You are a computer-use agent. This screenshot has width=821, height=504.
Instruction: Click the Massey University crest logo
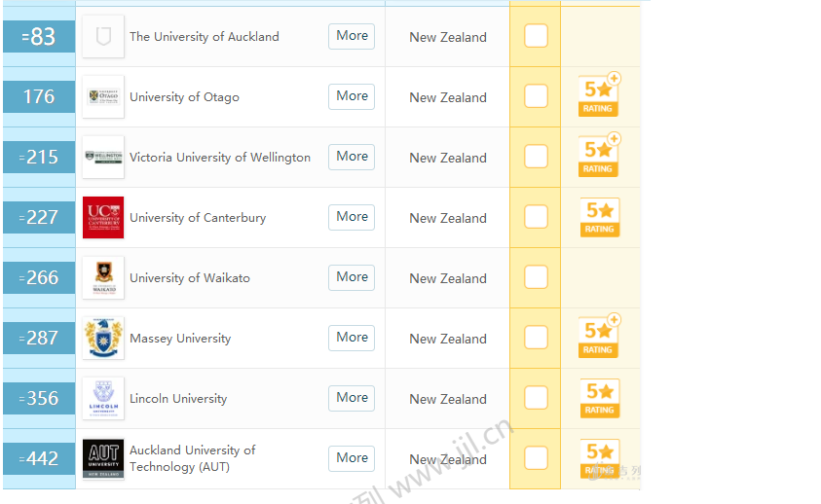coord(102,338)
